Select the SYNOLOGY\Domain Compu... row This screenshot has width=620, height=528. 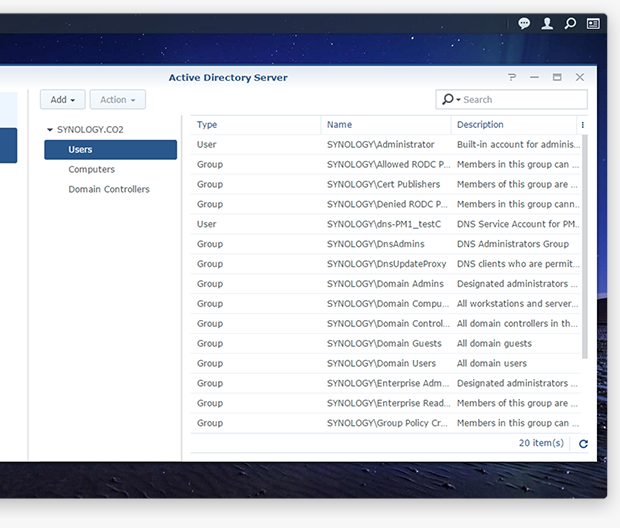(x=386, y=303)
